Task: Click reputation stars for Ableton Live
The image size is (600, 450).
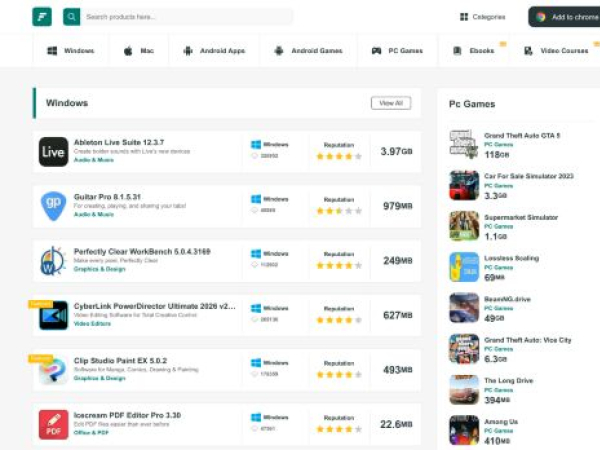Action: [x=339, y=156]
